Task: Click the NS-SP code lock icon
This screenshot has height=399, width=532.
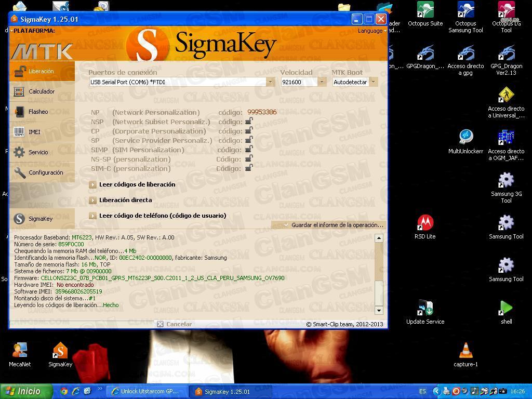Action: click(x=249, y=158)
